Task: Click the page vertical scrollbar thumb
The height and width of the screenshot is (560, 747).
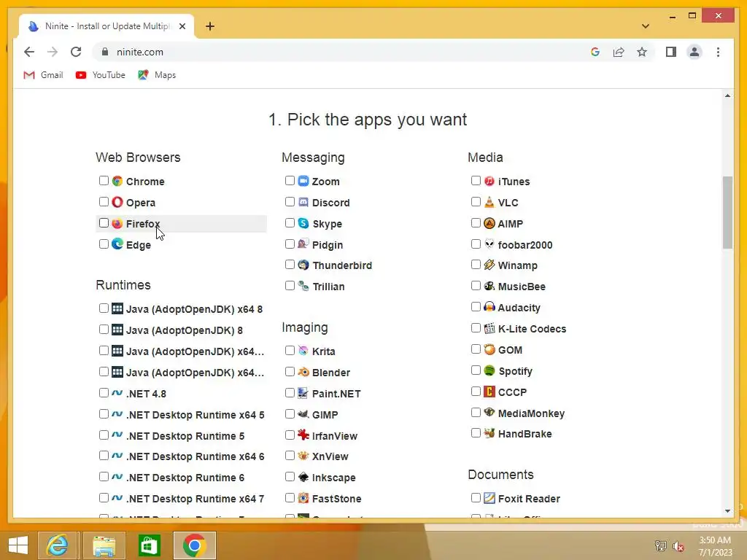Action: [x=727, y=212]
